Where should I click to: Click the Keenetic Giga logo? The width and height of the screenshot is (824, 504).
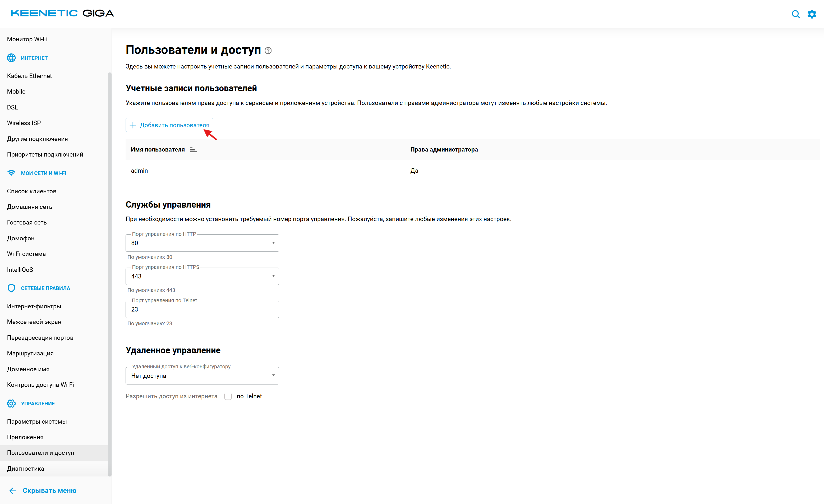62,13
